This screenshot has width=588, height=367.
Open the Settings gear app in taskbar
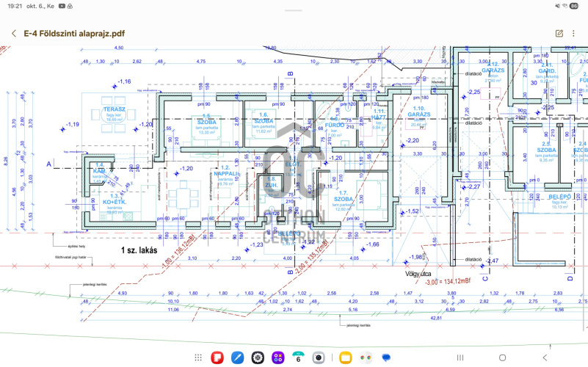258,357
